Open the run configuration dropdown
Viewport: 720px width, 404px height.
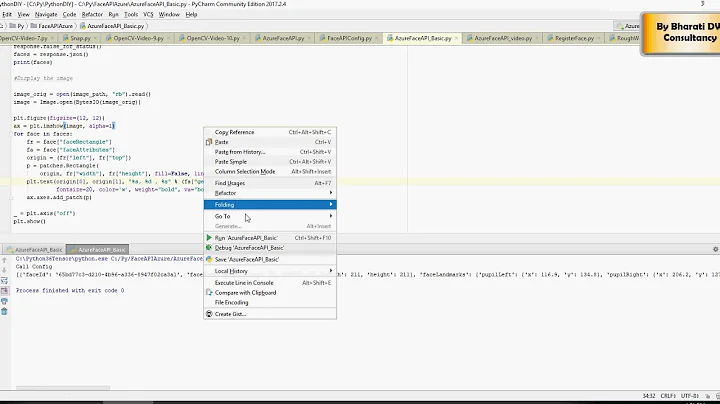point(627,26)
